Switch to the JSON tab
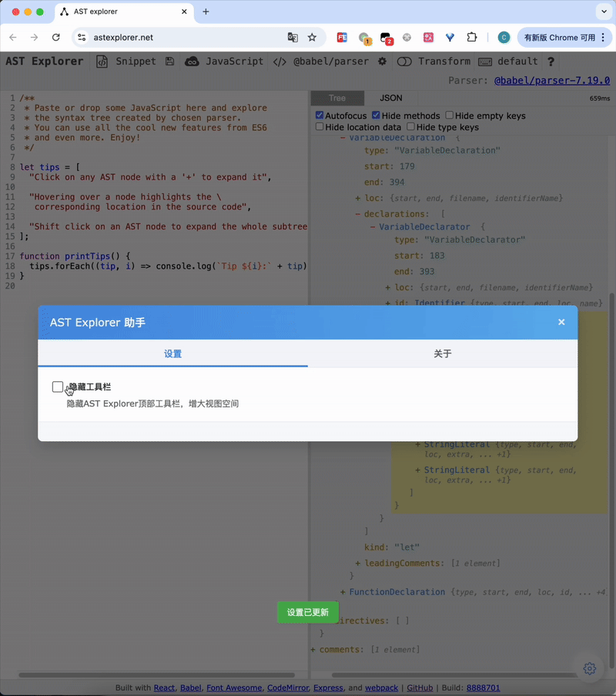Image resolution: width=616 pixels, height=696 pixels. pos(391,98)
